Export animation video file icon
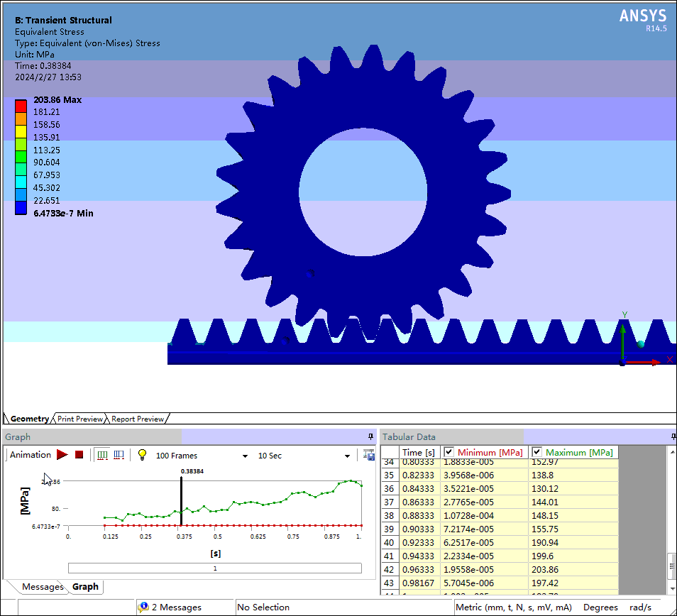 pos(369,455)
